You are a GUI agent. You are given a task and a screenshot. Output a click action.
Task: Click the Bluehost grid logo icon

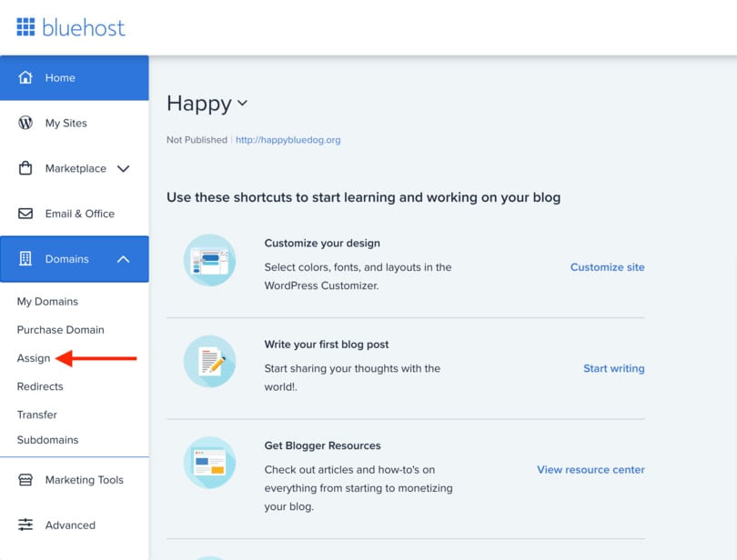coord(25,26)
